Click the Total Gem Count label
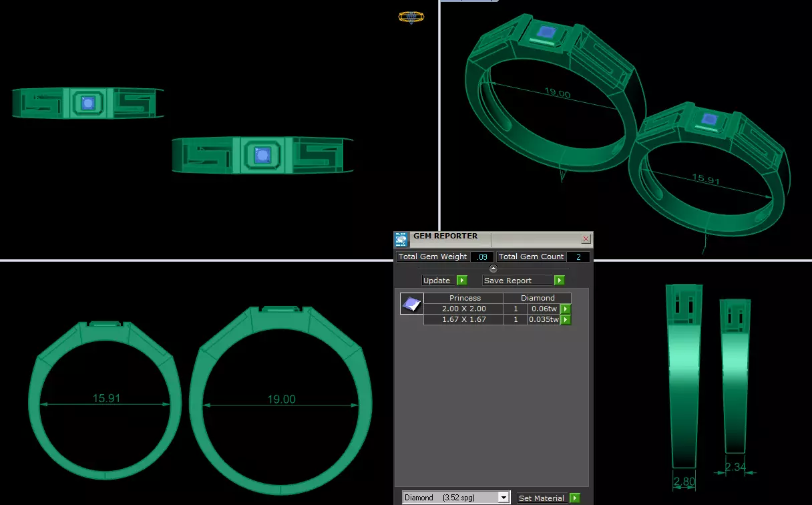The image size is (812, 505). coord(531,257)
